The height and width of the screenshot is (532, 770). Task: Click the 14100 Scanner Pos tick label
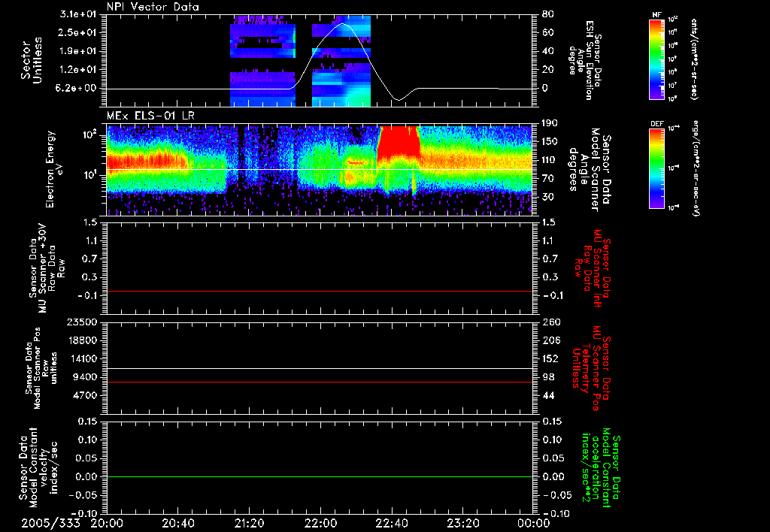coord(83,358)
